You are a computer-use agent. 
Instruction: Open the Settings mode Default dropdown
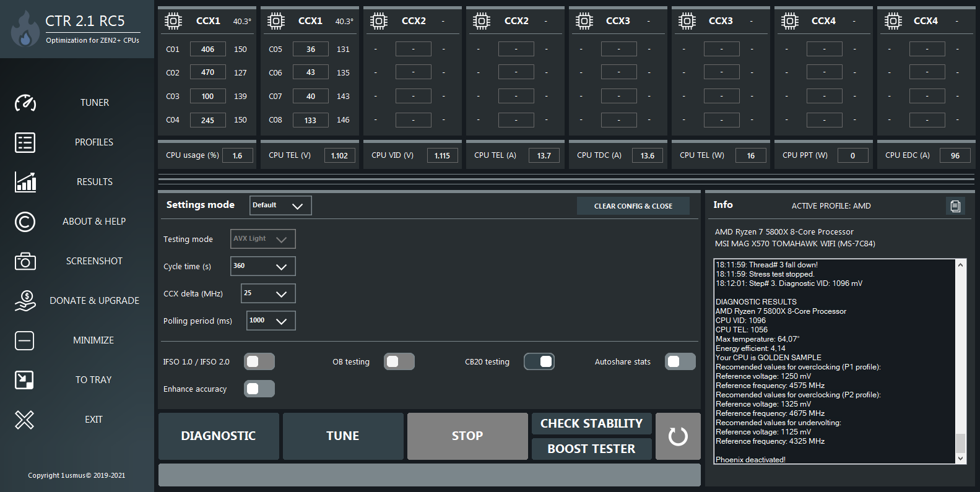(280, 205)
